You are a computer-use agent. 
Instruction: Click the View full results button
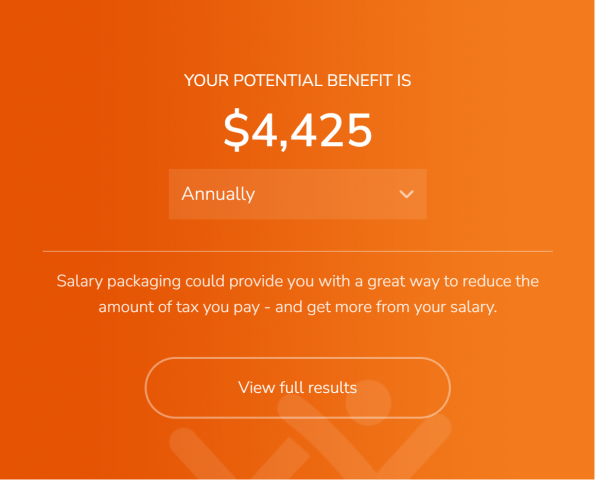click(298, 387)
